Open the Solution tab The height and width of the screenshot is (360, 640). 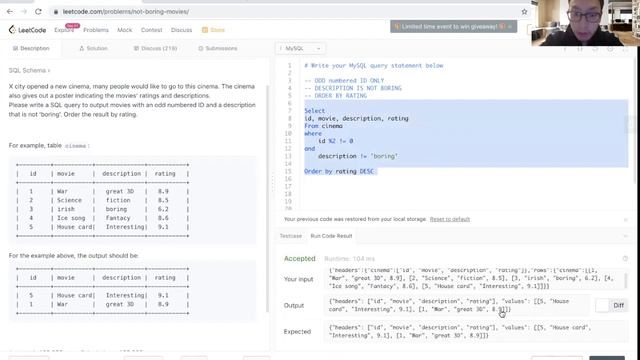93,48
